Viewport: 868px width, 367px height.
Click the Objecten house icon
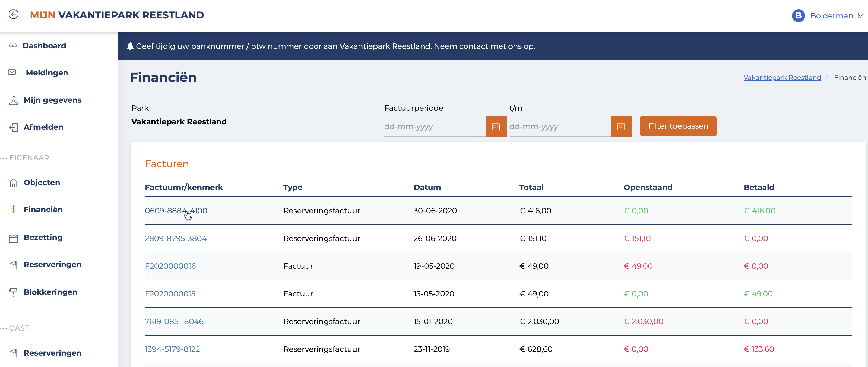(x=14, y=183)
